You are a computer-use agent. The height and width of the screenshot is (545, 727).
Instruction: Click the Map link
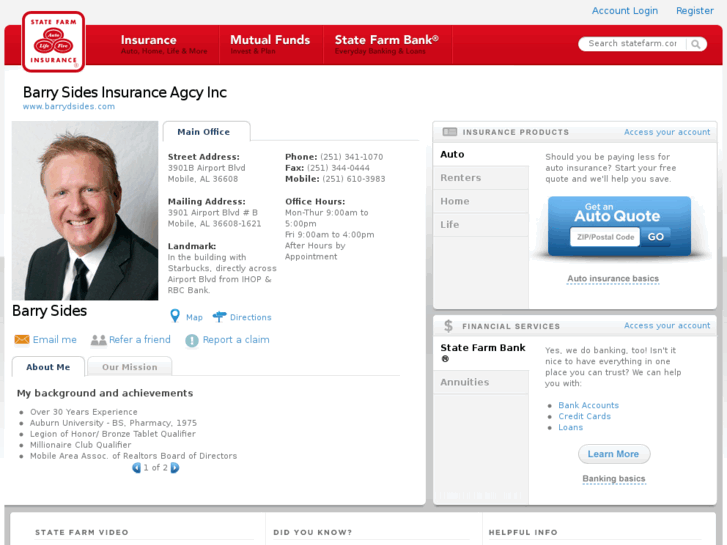[194, 317]
